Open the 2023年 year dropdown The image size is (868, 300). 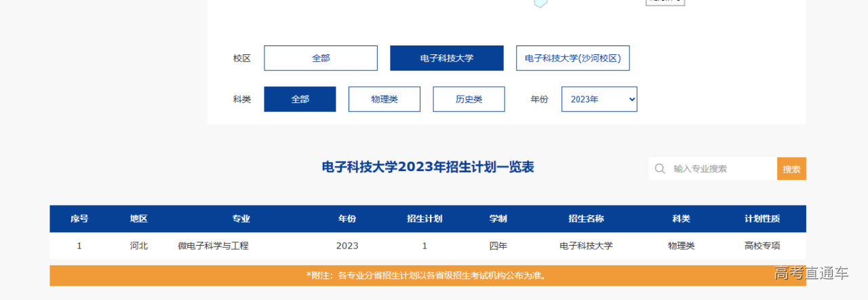pos(599,99)
